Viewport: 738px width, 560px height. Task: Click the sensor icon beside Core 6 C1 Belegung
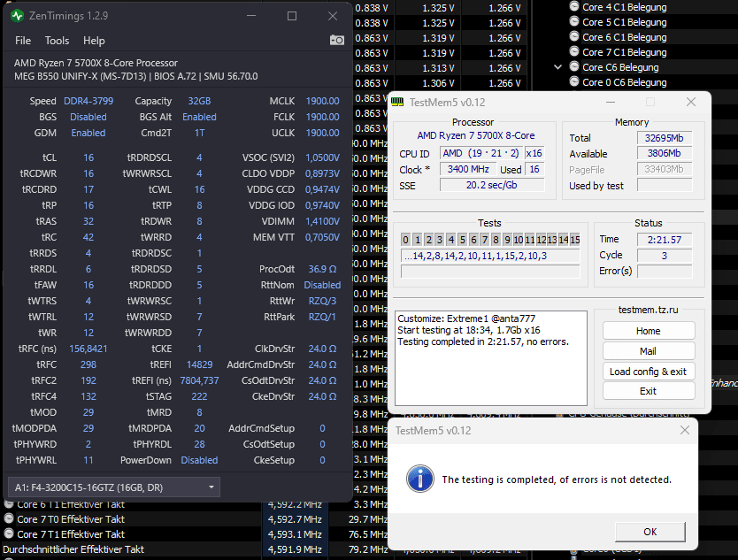pyautogui.click(x=573, y=36)
